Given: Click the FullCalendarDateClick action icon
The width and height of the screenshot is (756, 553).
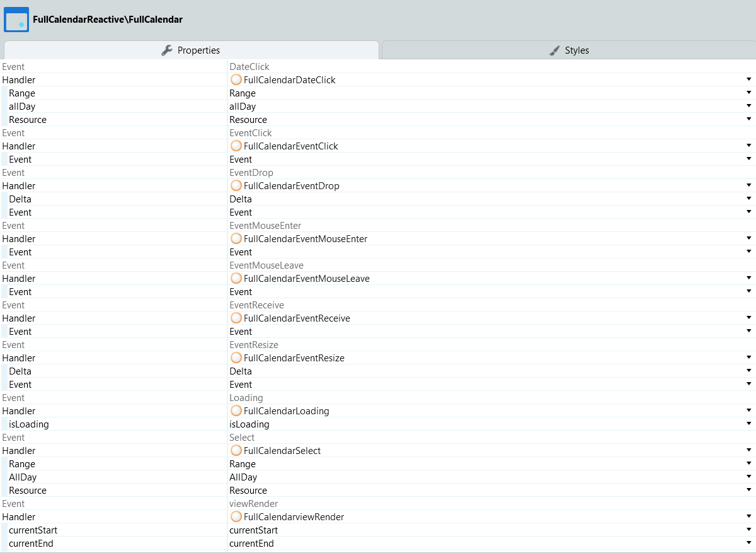Looking at the screenshot, I should (236, 80).
